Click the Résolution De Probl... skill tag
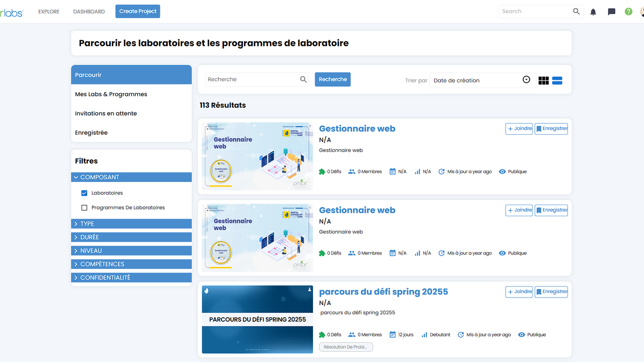 click(x=346, y=347)
